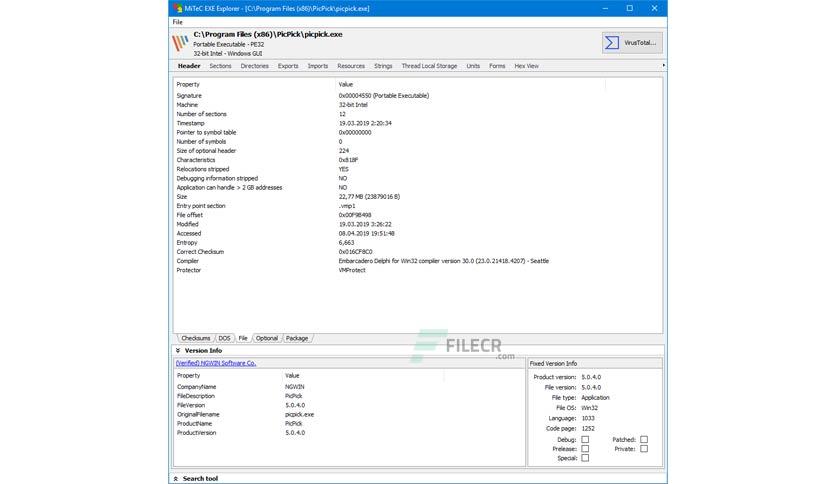836x484 pixels.
Task: Select the ProductName row
Action: tap(349, 424)
